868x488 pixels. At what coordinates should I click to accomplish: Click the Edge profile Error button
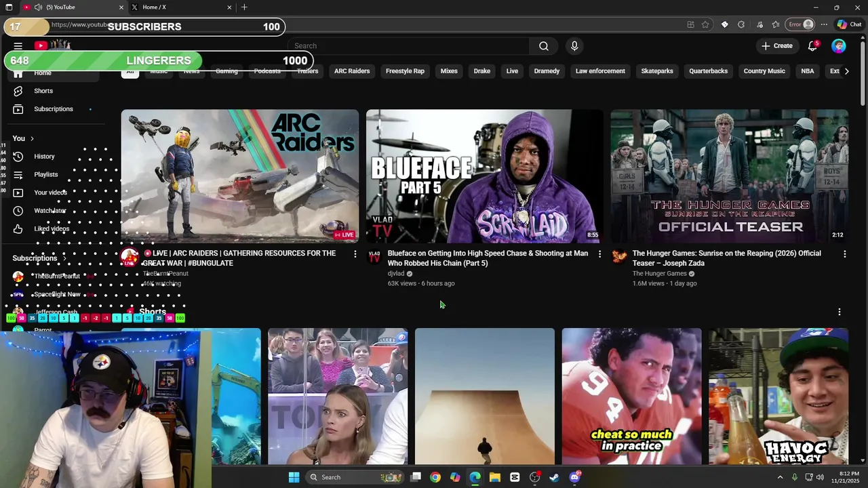800,24
